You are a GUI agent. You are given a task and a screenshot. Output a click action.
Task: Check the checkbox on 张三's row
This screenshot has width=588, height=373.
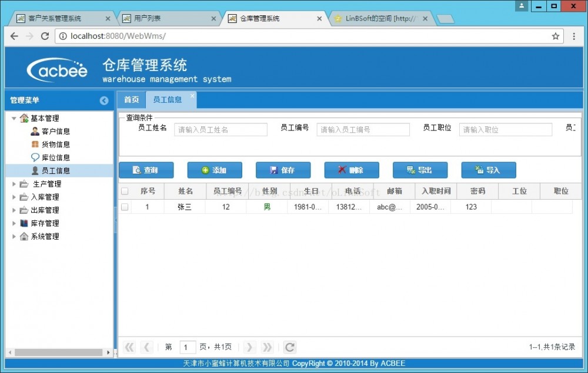(126, 207)
